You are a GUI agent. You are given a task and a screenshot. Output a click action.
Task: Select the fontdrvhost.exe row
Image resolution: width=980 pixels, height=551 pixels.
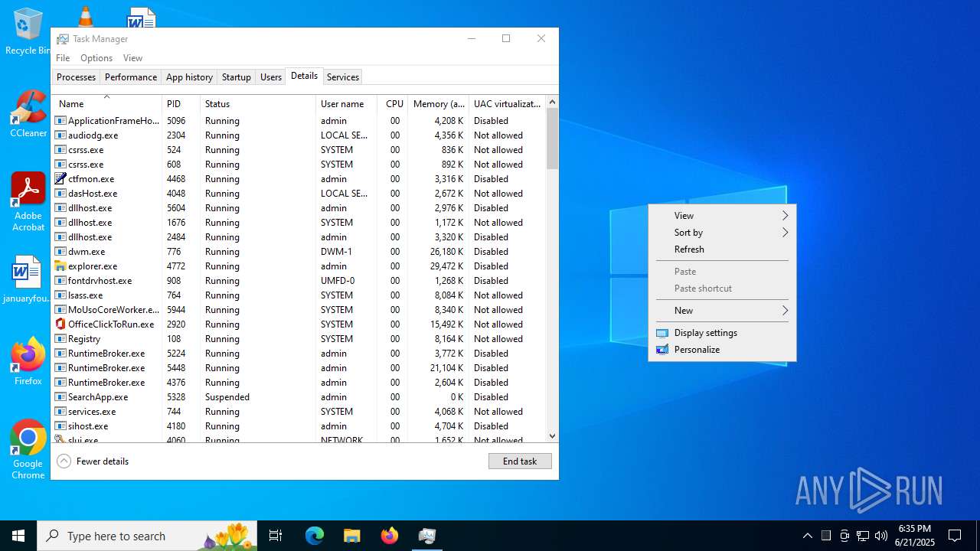click(299, 281)
